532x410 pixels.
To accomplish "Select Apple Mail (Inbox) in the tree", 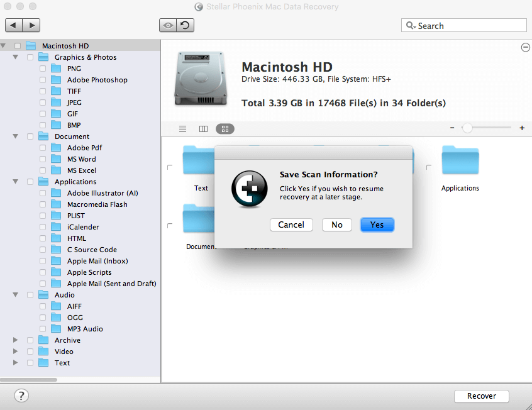I will pos(97,261).
